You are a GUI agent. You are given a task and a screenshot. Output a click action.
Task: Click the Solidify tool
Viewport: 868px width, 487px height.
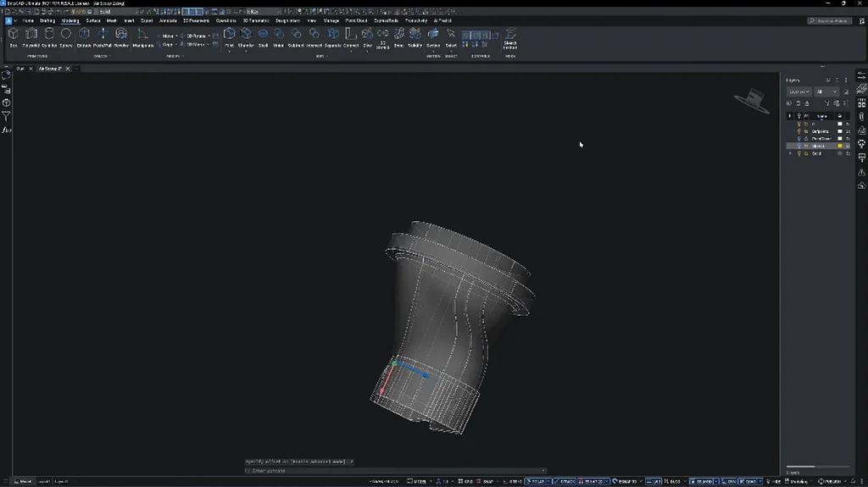(x=415, y=37)
